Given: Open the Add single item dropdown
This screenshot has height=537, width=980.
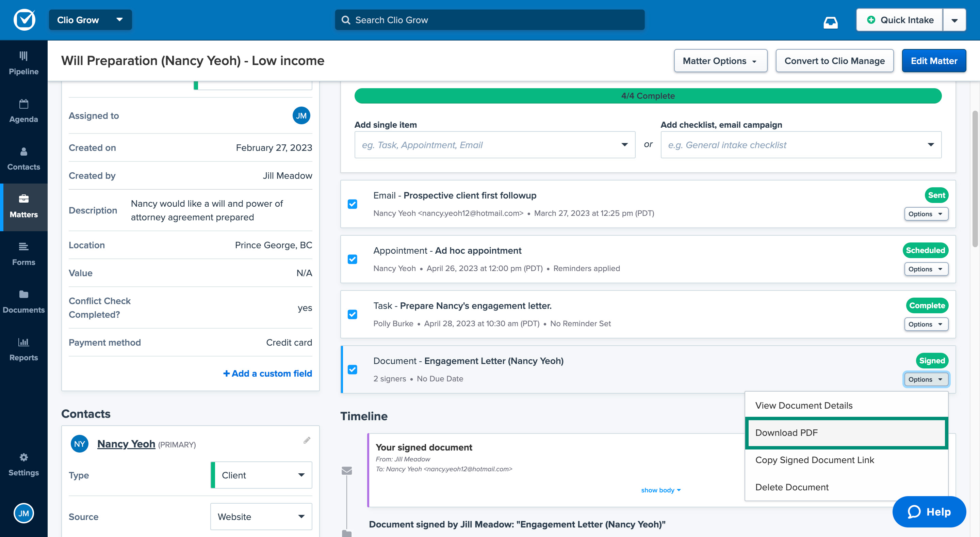Looking at the screenshot, I should (494, 145).
